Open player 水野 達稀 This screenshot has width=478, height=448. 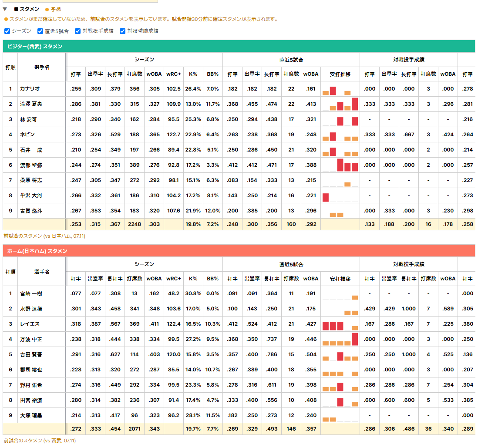coord(31,309)
